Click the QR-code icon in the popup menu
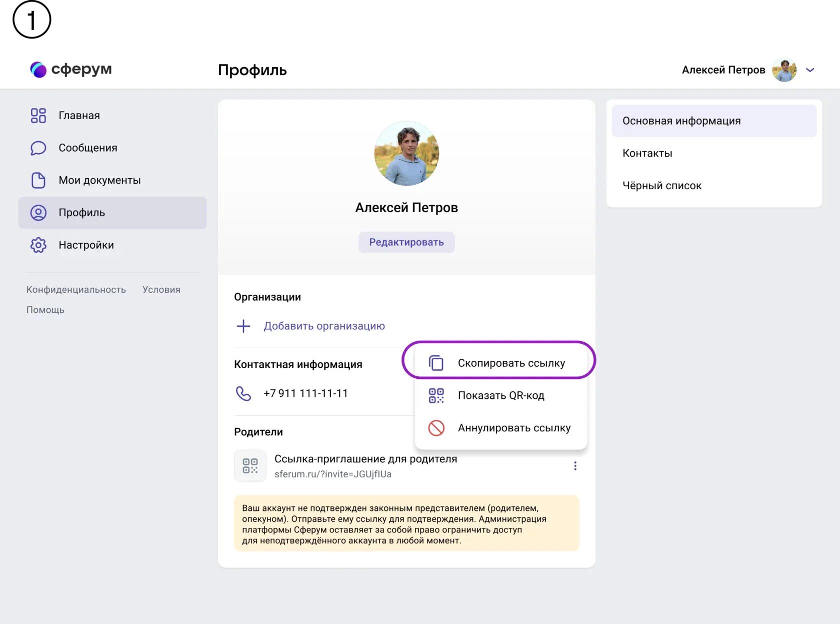The width and height of the screenshot is (840, 624). [436, 395]
